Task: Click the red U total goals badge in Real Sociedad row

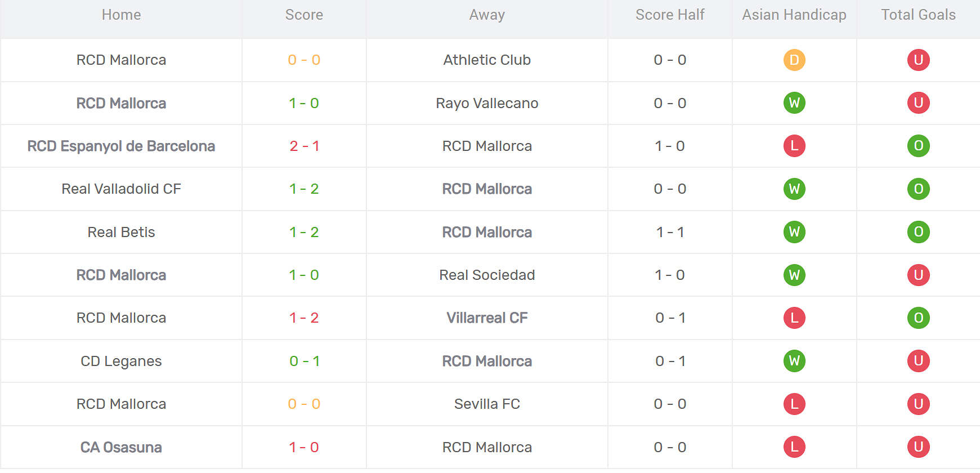Action: [918, 275]
